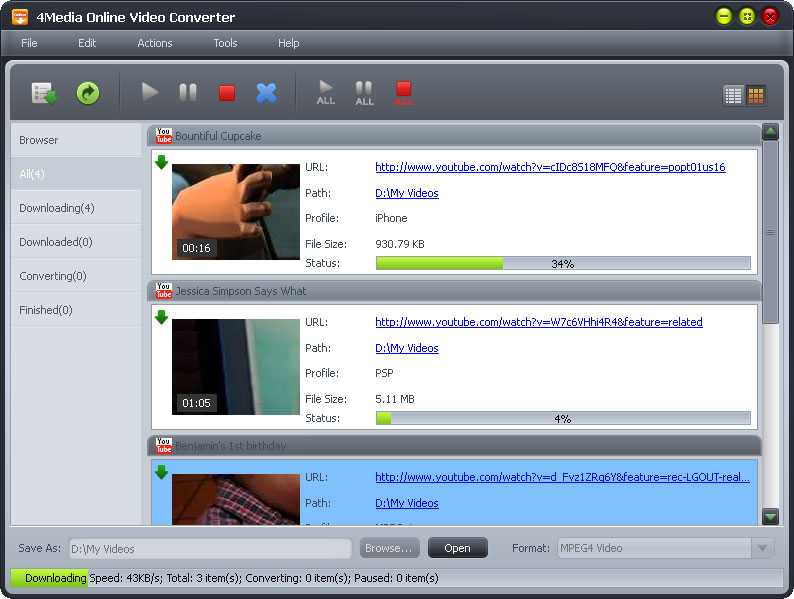Click Jessica Simpson video thumbnail 01:05
Image resolution: width=794 pixels, height=599 pixels.
pyautogui.click(x=236, y=367)
